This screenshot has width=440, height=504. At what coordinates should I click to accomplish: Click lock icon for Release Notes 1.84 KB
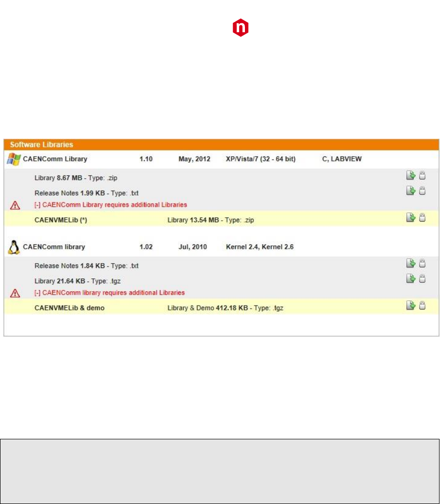coord(422,263)
